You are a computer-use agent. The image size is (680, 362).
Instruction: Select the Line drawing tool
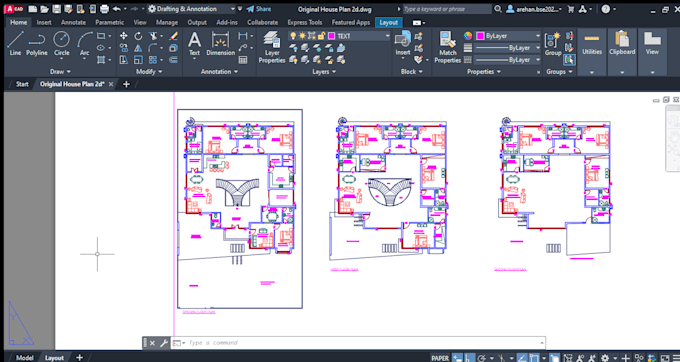pos(15,44)
